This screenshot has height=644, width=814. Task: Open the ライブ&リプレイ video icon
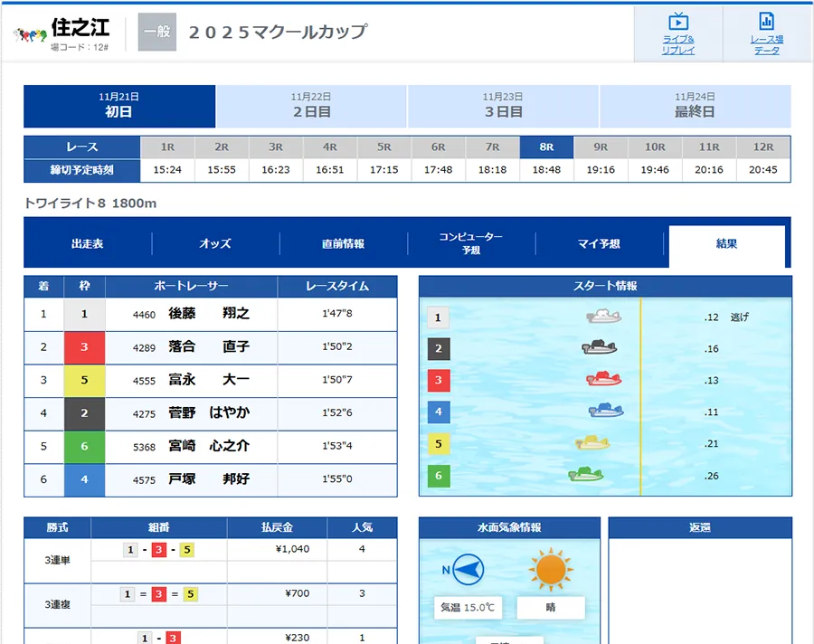(678, 22)
